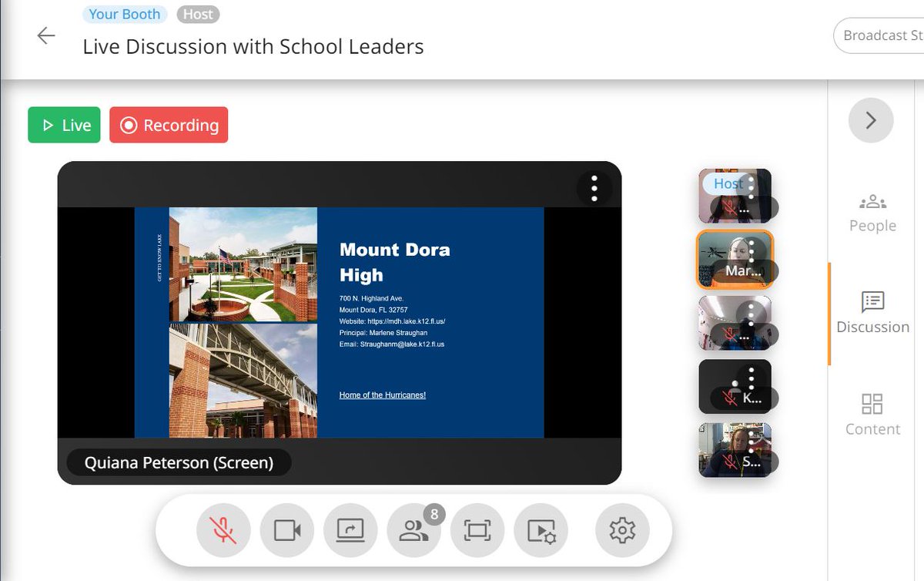Viewport: 924px width, 581px height.
Task: Open three-dot menu on Host thumbnail
Action: pyautogui.click(x=751, y=186)
